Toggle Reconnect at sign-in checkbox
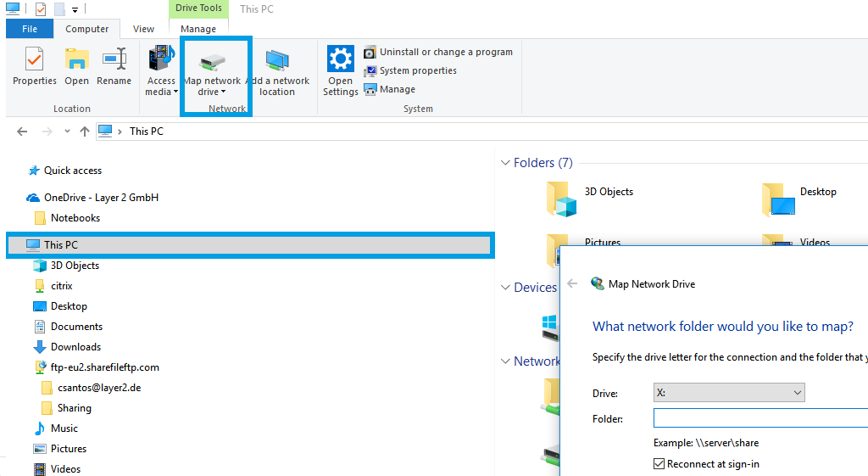Image resolution: width=868 pixels, height=476 pixels. point(659,464)
